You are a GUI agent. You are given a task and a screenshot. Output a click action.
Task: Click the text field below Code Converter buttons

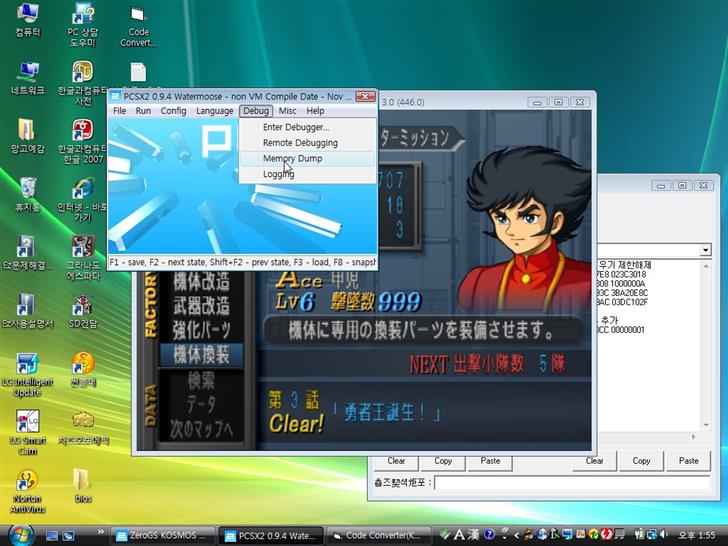tap(572, 483)
